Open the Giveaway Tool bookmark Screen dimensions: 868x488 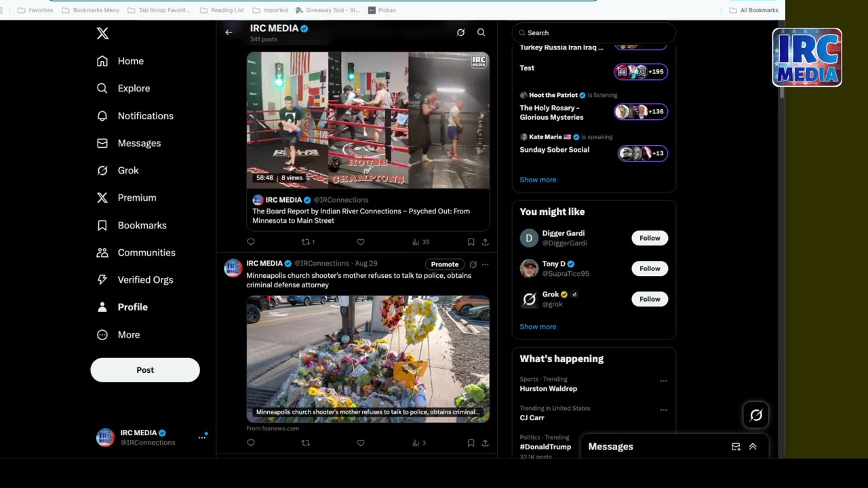pyautogui.click(x=328, y=10)
